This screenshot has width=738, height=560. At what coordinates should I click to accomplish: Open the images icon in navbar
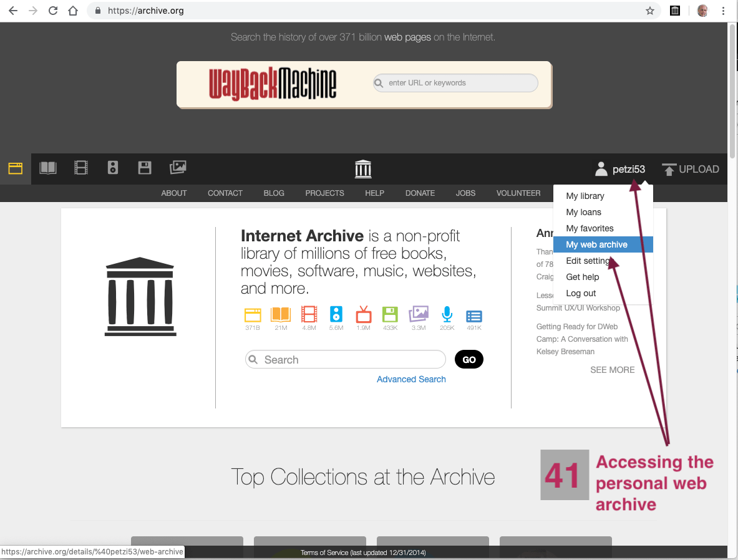pyautogui.click(x=178, y=167)
